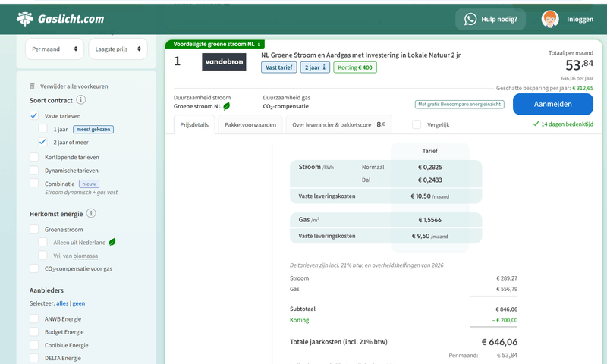
Task: Enable Kortlopende tarieven filter
Action: tap(34, 157)
